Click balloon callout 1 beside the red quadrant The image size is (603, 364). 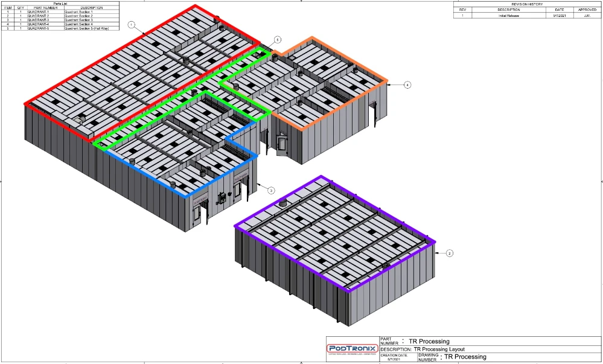132,25
